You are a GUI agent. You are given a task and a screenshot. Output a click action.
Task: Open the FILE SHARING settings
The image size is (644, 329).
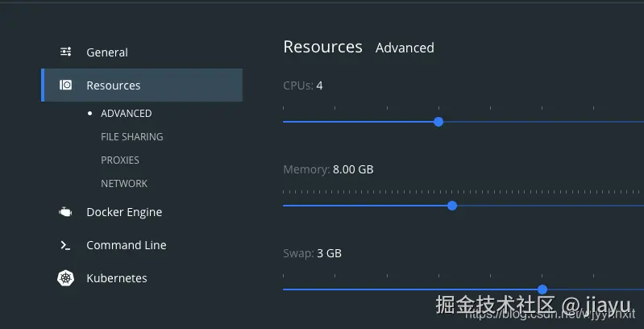[132, 137]
